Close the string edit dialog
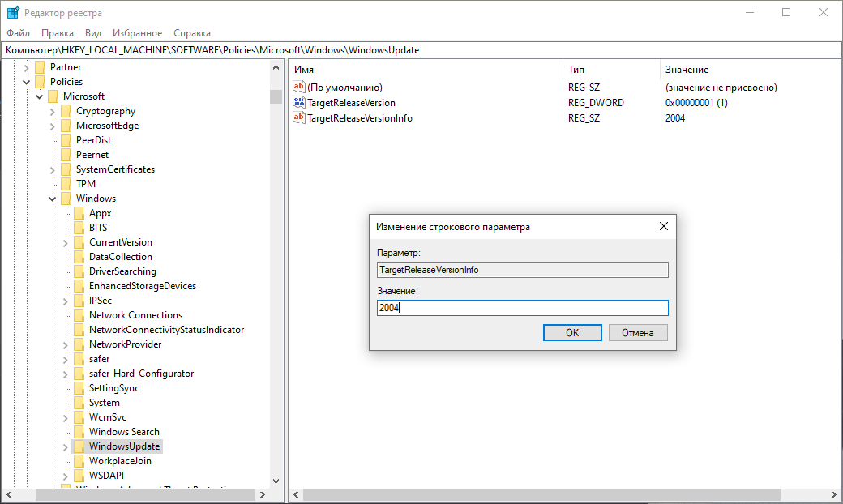 click(663, 226)
